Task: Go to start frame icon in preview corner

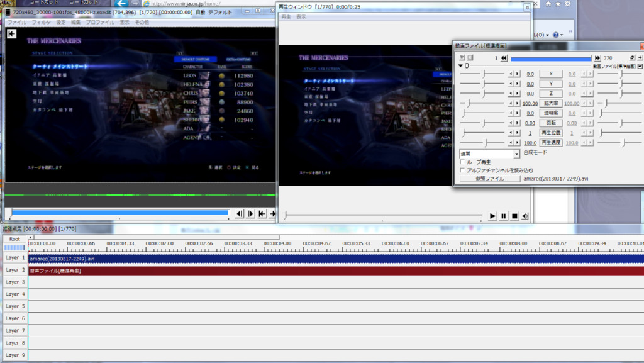Action: click(11, 34)
